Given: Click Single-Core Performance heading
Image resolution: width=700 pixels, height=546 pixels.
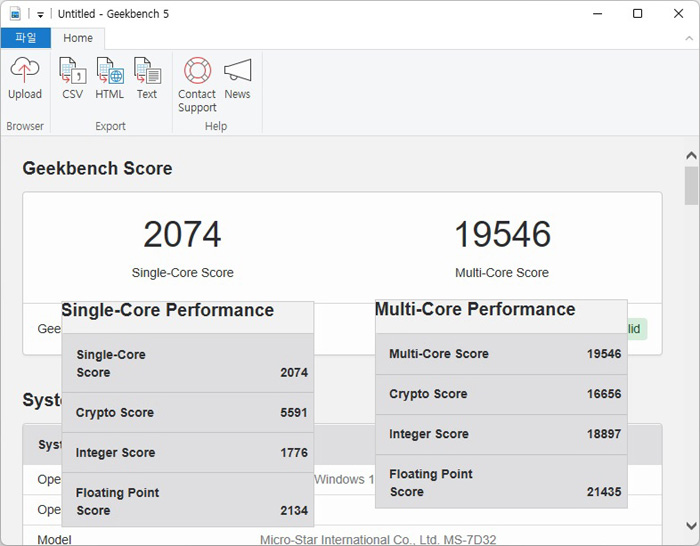Looking at the screenshot, I should [167, 310].
